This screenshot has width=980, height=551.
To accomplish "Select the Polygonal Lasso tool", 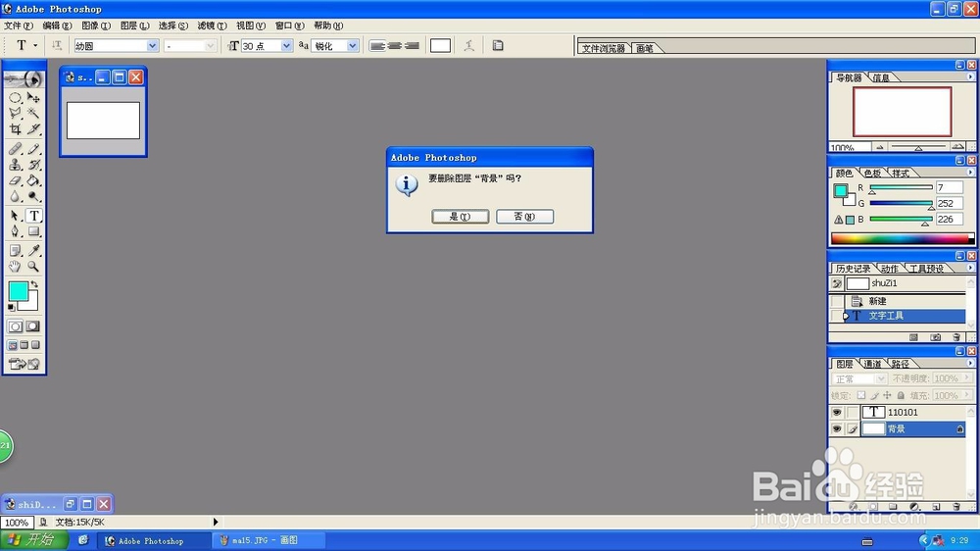I will click(x=15, y=113).
